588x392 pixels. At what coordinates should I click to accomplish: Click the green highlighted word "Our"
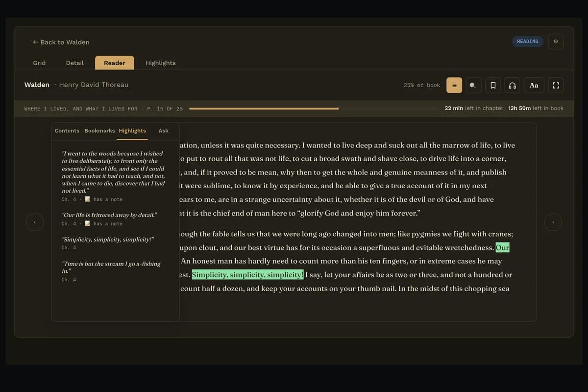(503, 247)
